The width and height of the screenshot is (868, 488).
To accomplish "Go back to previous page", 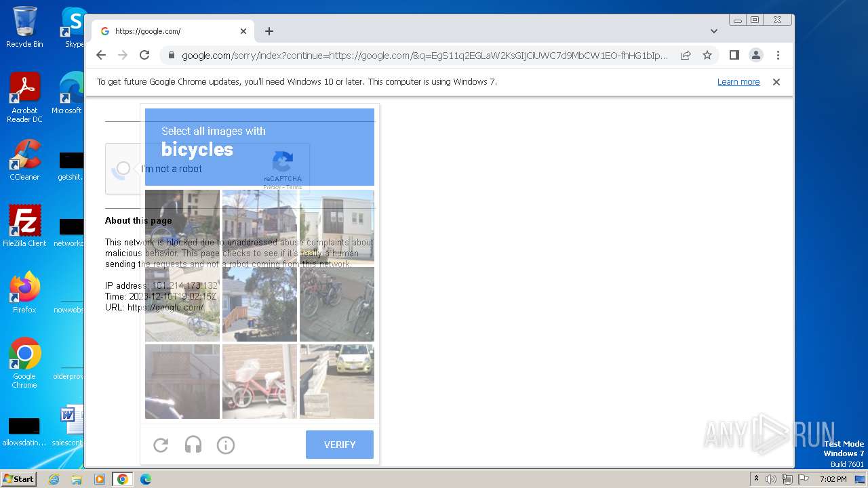I will [x=101, y=55].
